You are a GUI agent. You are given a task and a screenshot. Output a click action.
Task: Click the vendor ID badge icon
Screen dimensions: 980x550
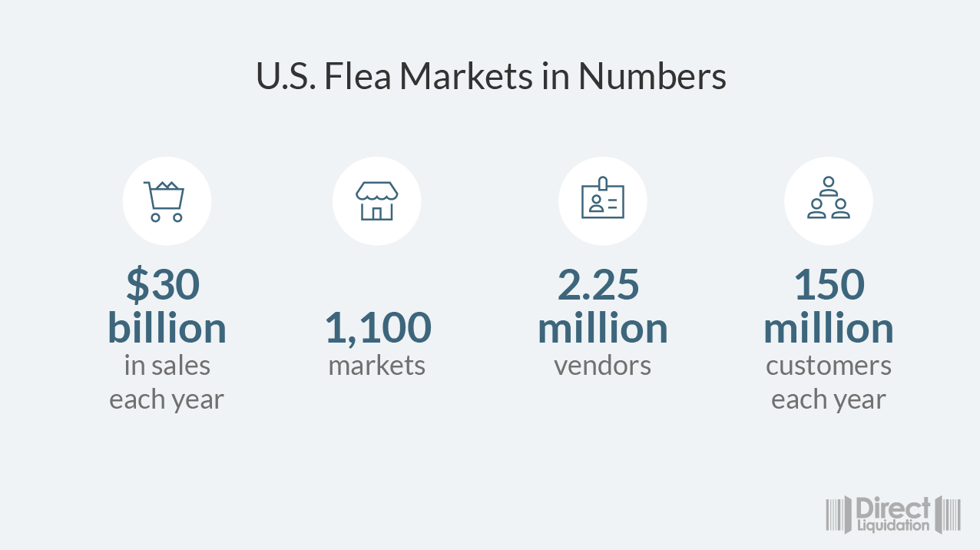(602, 201)
